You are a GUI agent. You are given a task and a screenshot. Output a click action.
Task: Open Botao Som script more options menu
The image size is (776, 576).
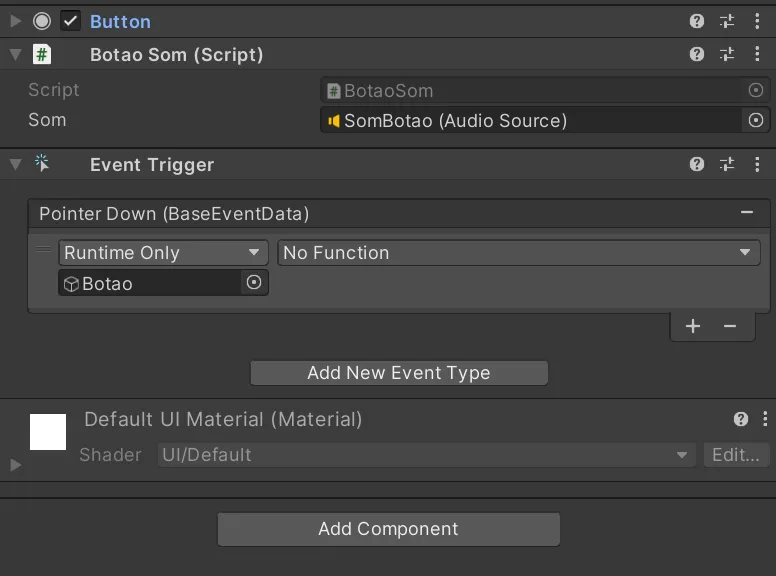coord(757,54)
